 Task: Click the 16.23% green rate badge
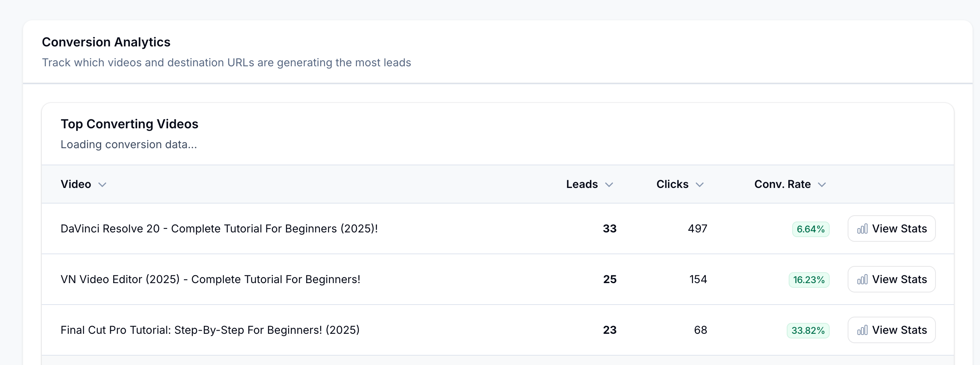808,280
